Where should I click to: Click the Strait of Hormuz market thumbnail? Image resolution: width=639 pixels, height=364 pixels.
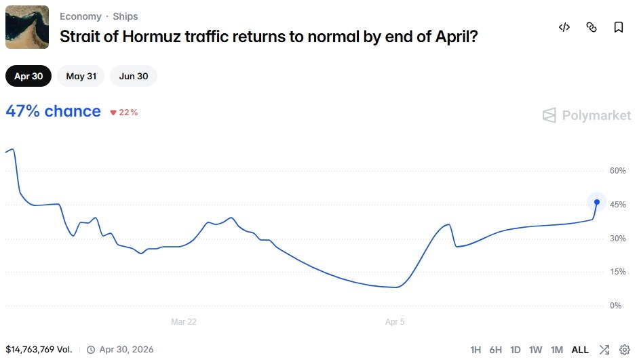click(27, 27)
